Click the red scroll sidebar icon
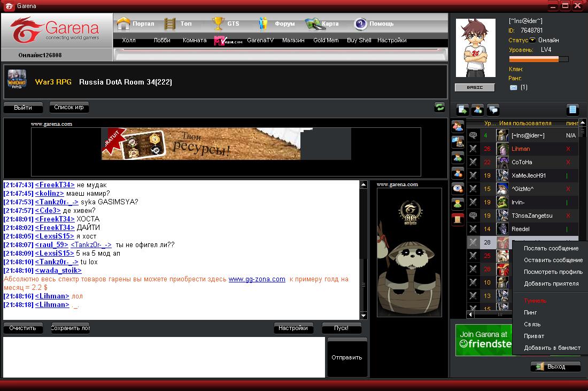The image size is (588, 391). click(458, 219)
